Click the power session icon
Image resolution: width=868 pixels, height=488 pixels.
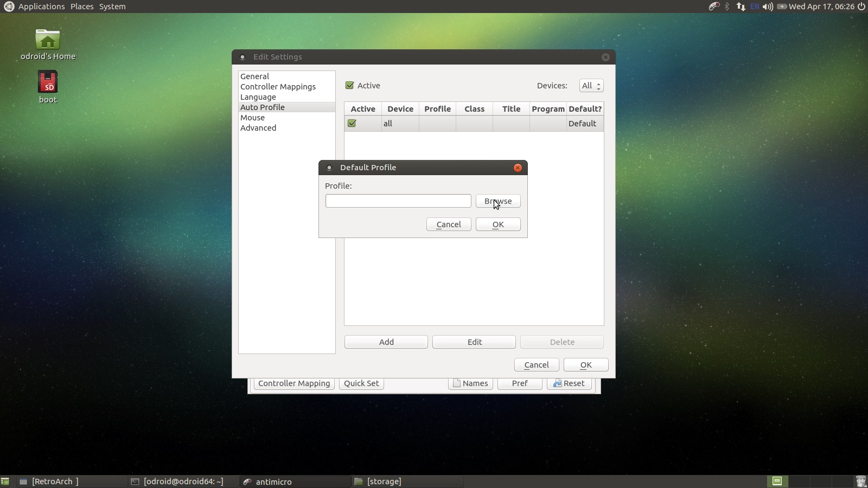point(861,7)
